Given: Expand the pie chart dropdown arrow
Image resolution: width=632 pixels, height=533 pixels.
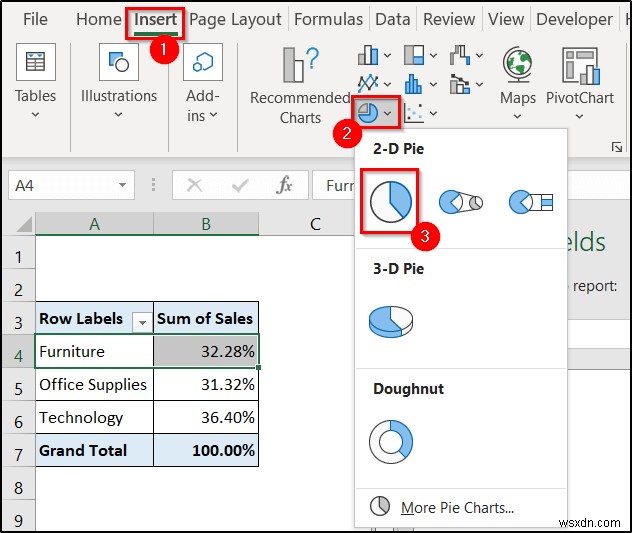Looking at the screenshot, I should click(x=388, y=114).
